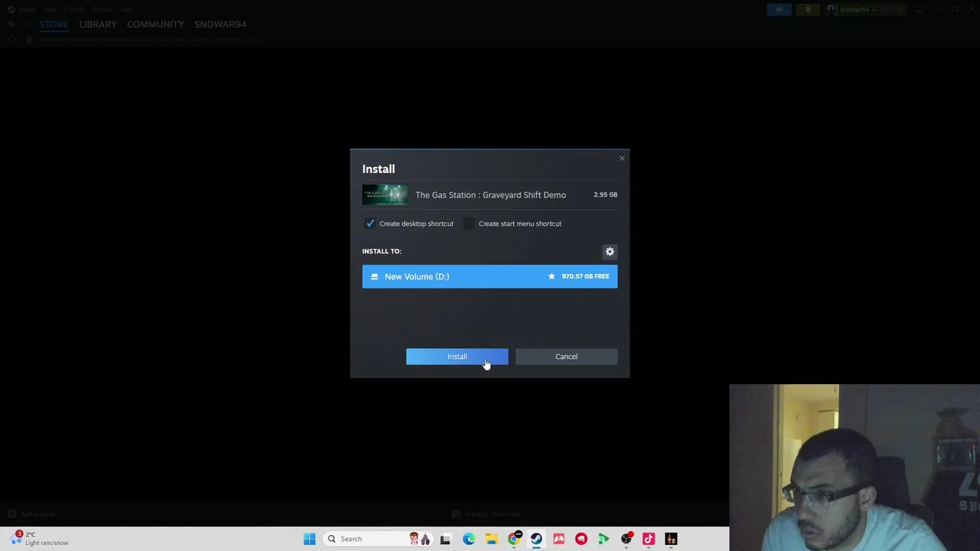Switch to LIBRARY tab in Steam
980x551 pixels.
pyautogui.click(x=98, y=24)
